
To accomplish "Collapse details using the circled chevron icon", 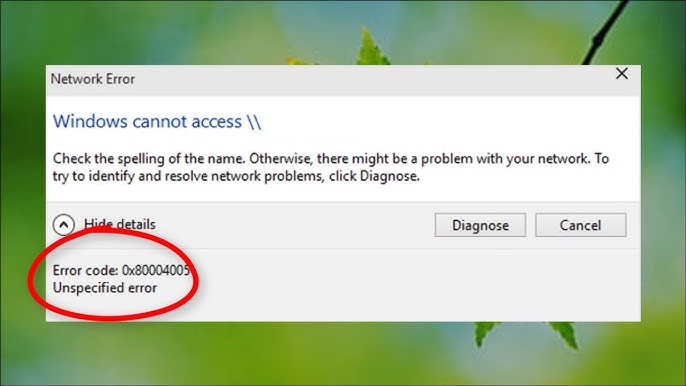I will [x=63, y=225].
